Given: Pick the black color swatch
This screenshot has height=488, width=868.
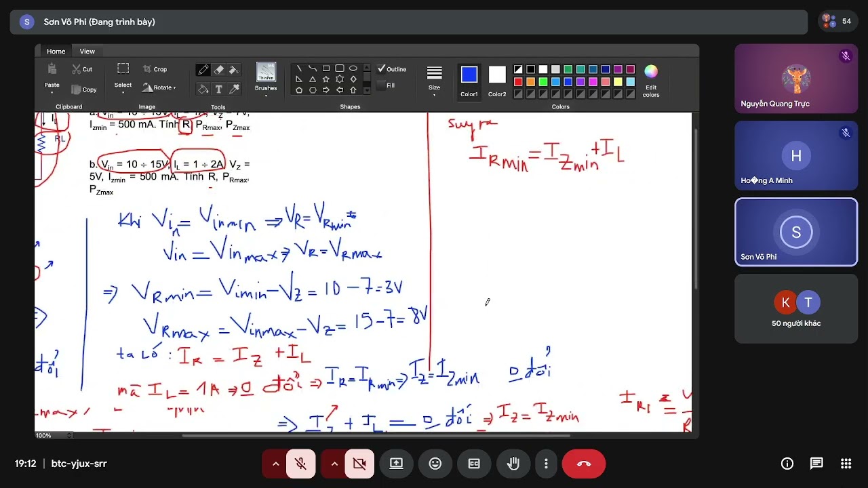Looking at the screenshot, I should coord(531,69).
